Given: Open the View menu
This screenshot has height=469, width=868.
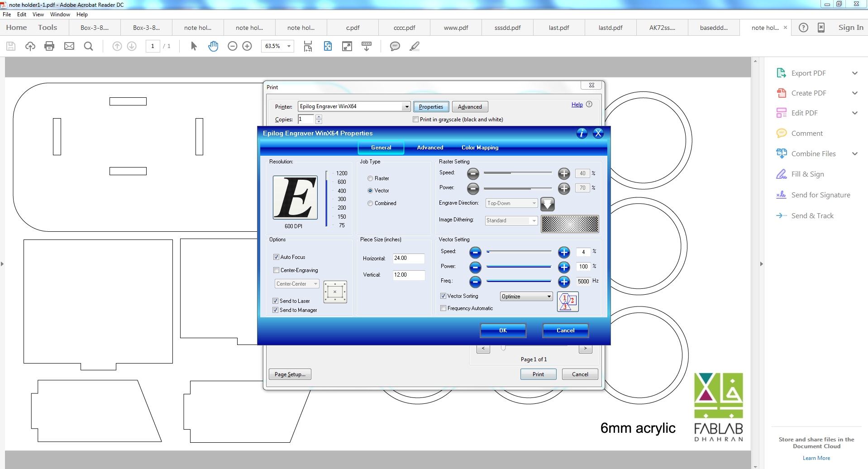Looking at the screenshot, I should [38, 14].
